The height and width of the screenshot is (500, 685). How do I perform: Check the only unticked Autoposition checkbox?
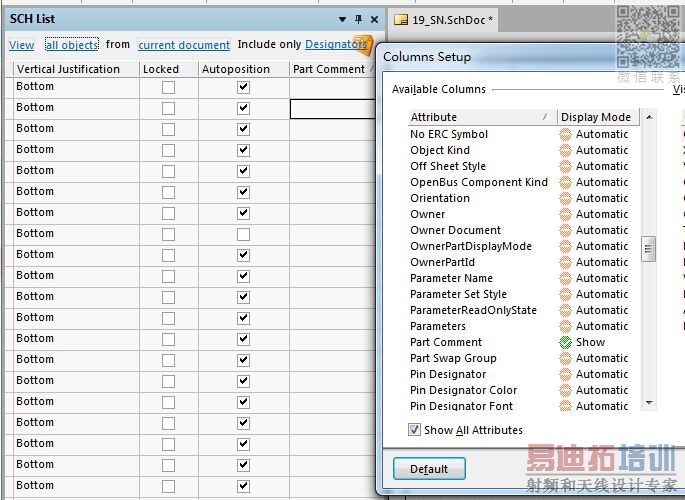coord(243,234)
